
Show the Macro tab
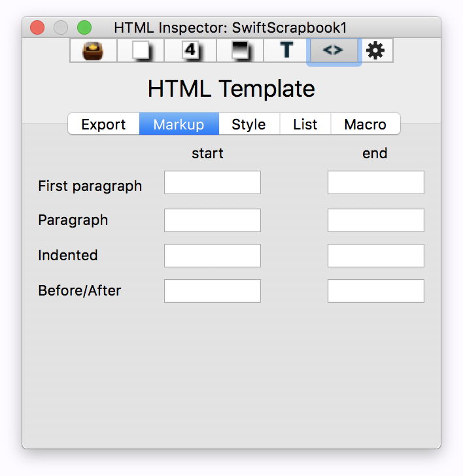[365, 124]
